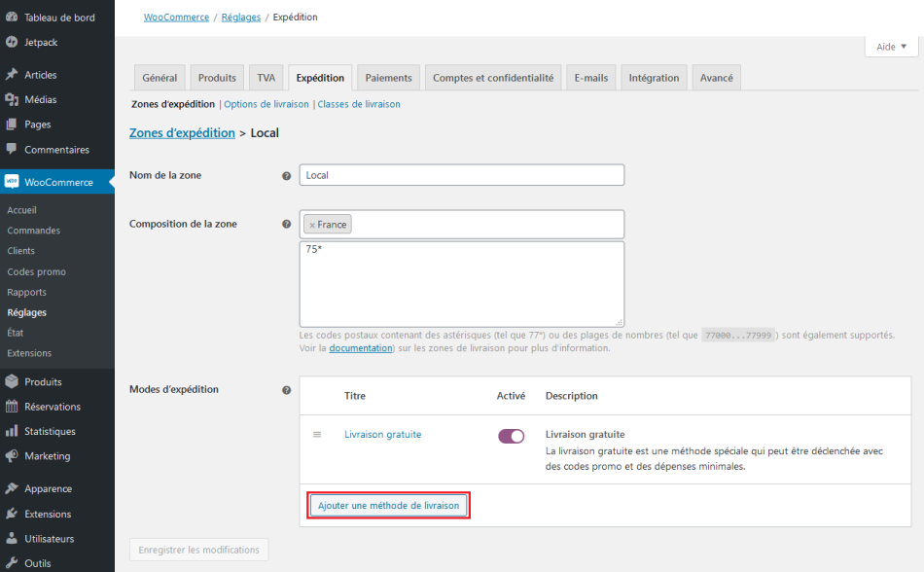924x572 pixels.
Task: Expand the Aide help dropdown
Action: click(891, 47)
